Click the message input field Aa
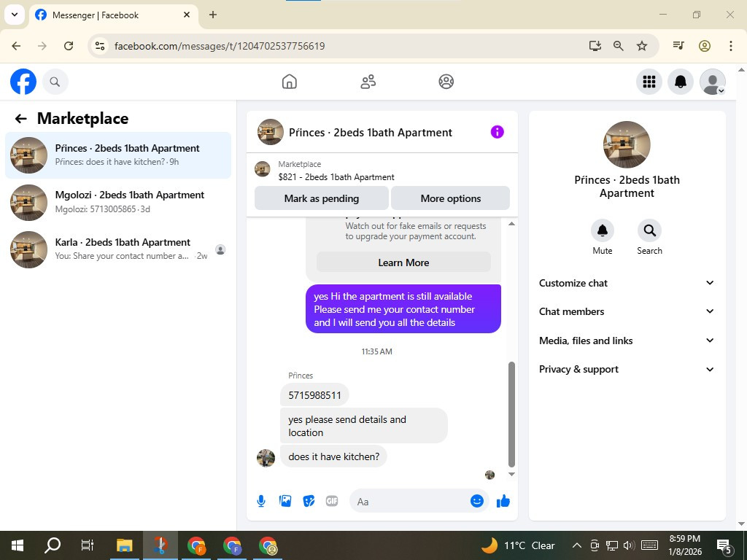The image size is (747, 560). click(410, 502)
